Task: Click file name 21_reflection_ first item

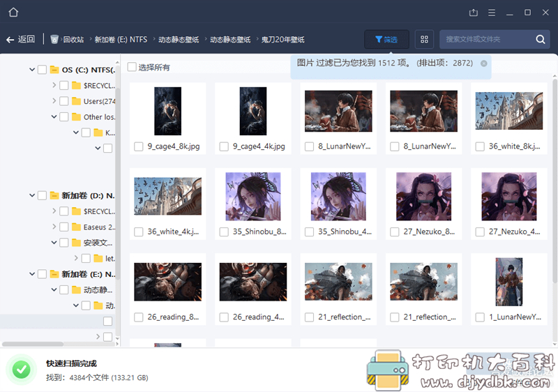Action: click(345, 317)
